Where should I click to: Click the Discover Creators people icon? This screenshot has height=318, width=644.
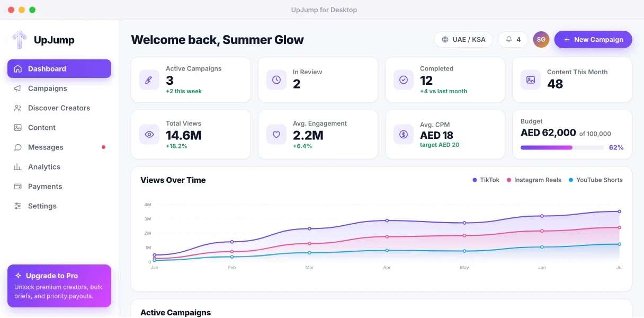coord(17,108)
